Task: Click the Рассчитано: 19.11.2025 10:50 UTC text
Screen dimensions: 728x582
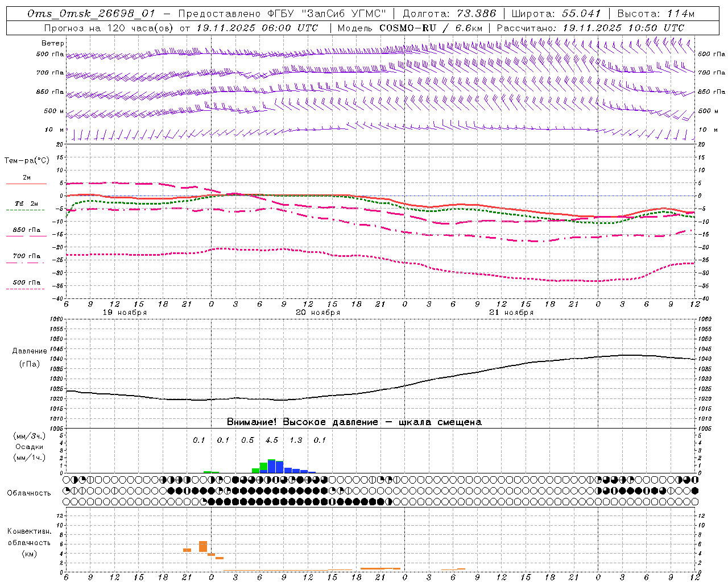Action: pos(590,28)
